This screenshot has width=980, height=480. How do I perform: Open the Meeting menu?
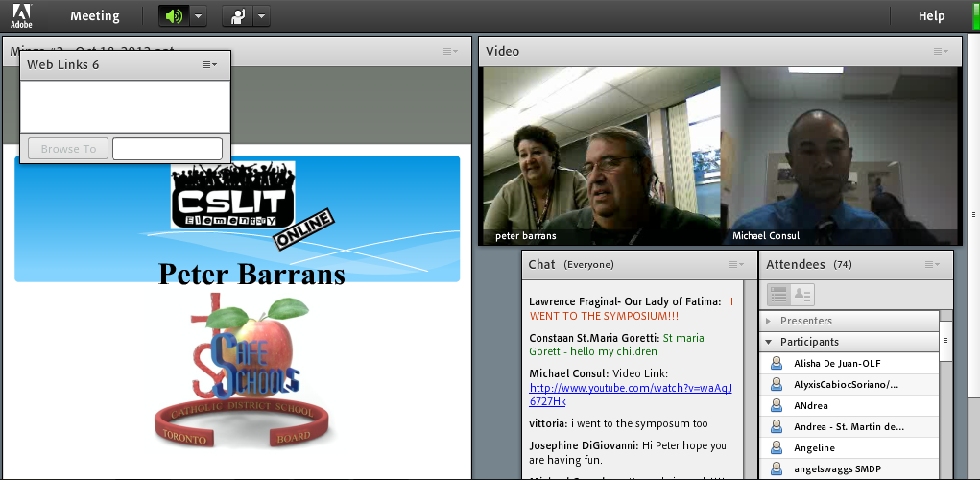pyautogui.click(x=94, y=16)
